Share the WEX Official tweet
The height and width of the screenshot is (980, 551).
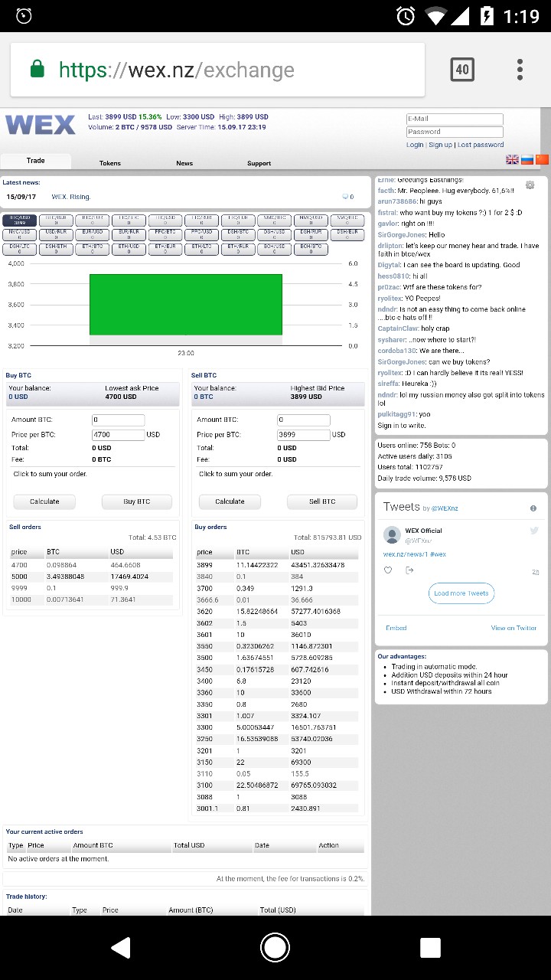(x=409, y=570)
